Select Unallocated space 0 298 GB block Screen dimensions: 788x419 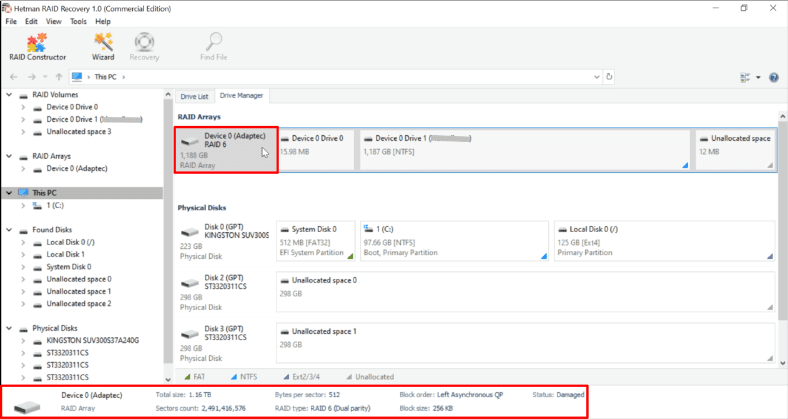coord(526,292)
